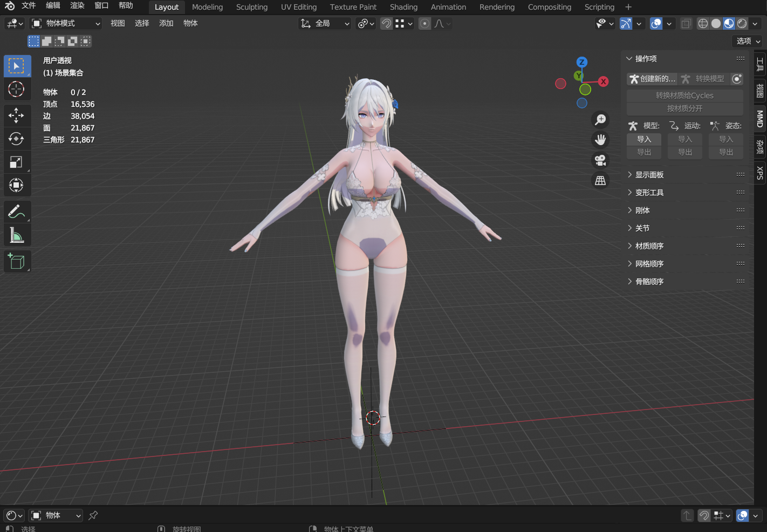
Task: Add a new workspace with plus
Action: (628, 7)
